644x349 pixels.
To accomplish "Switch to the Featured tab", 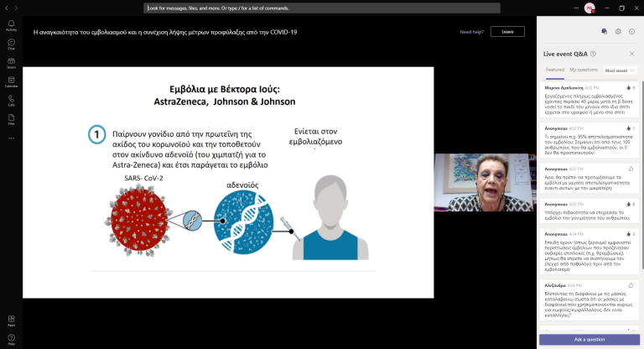I will click(555, 70).
